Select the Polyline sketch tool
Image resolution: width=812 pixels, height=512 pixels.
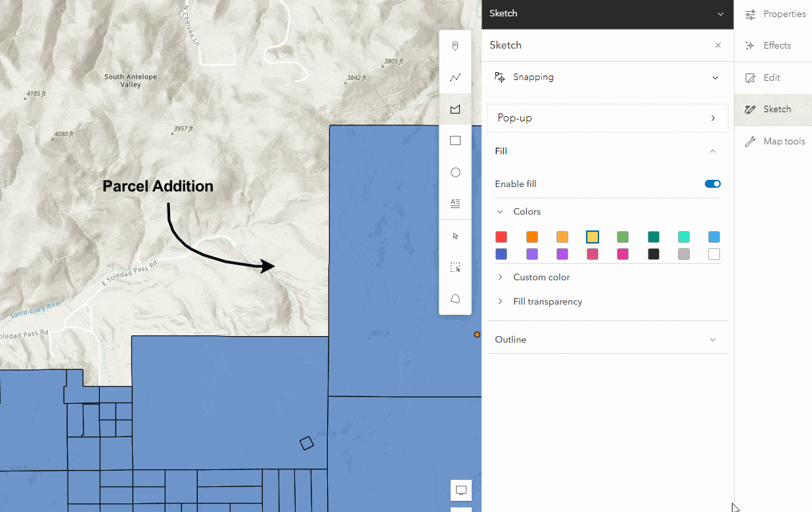455,77
